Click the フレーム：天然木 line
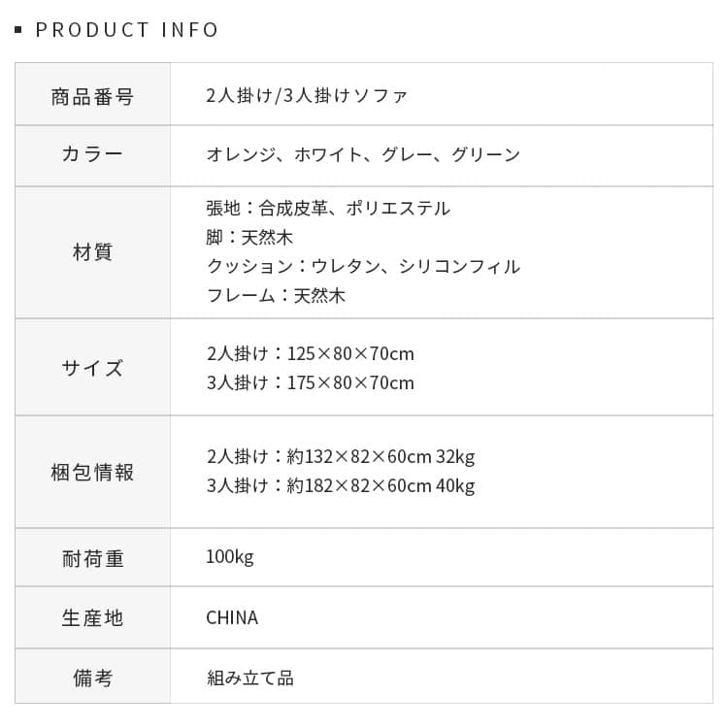 276,296
